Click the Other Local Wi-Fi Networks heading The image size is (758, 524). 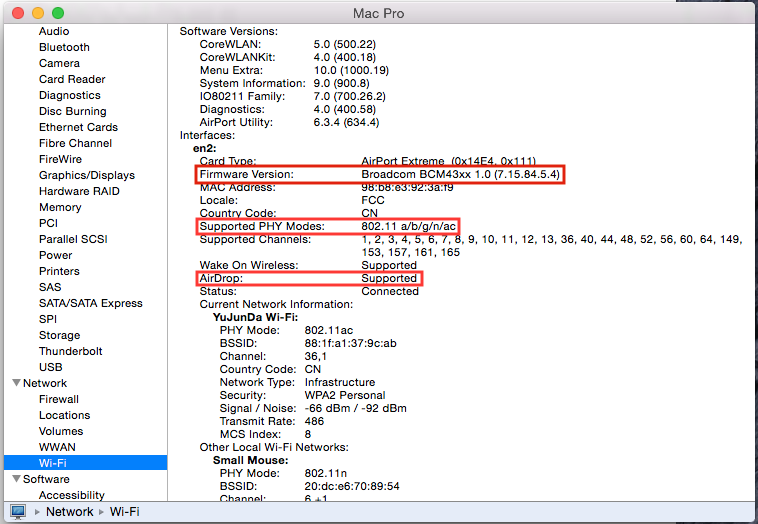point(274,447)
